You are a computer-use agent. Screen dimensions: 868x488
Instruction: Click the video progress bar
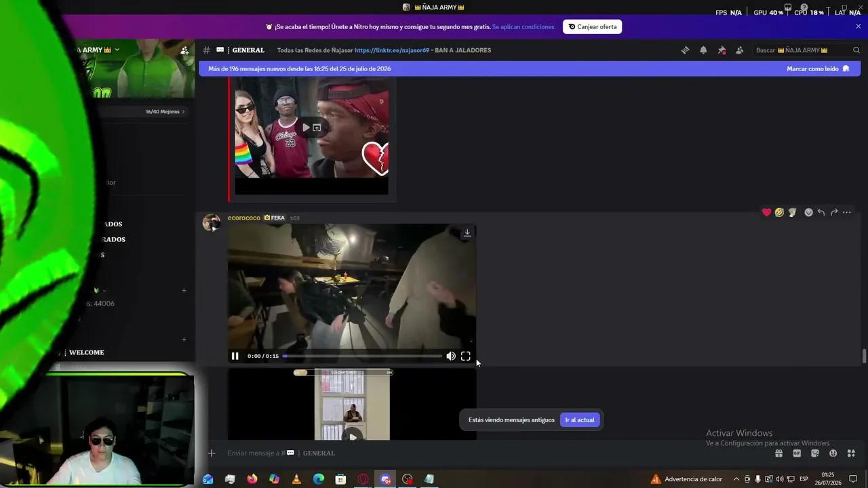pos(362,356)
